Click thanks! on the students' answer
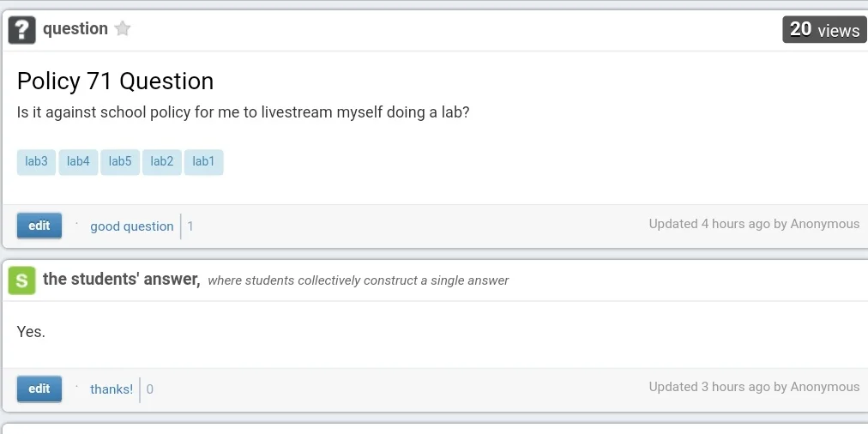 112,389
